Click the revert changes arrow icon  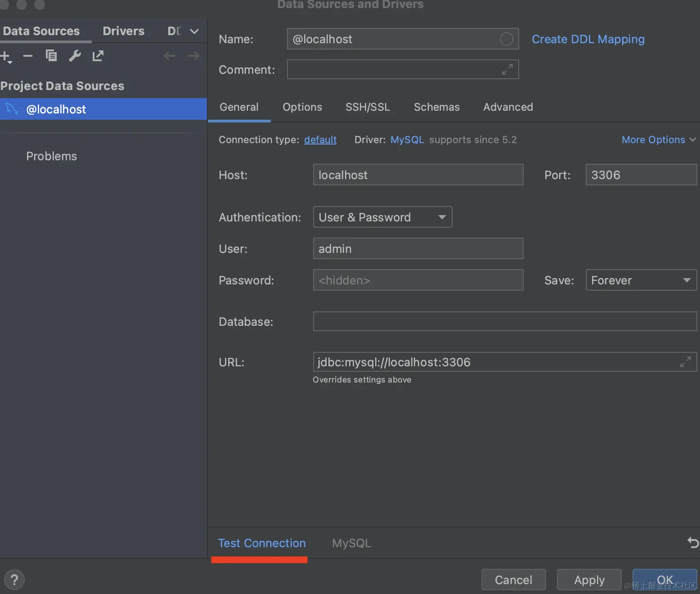693,543
